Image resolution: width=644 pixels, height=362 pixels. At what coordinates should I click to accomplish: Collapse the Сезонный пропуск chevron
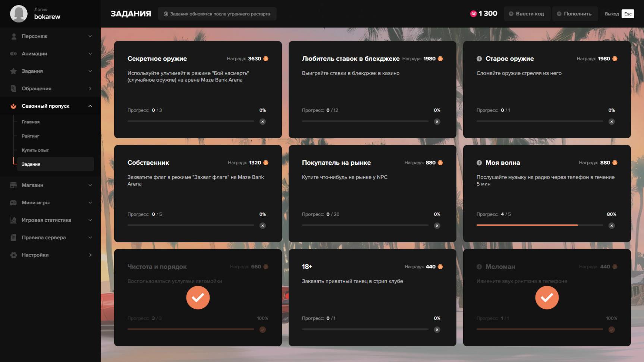(x=90, y=106)
